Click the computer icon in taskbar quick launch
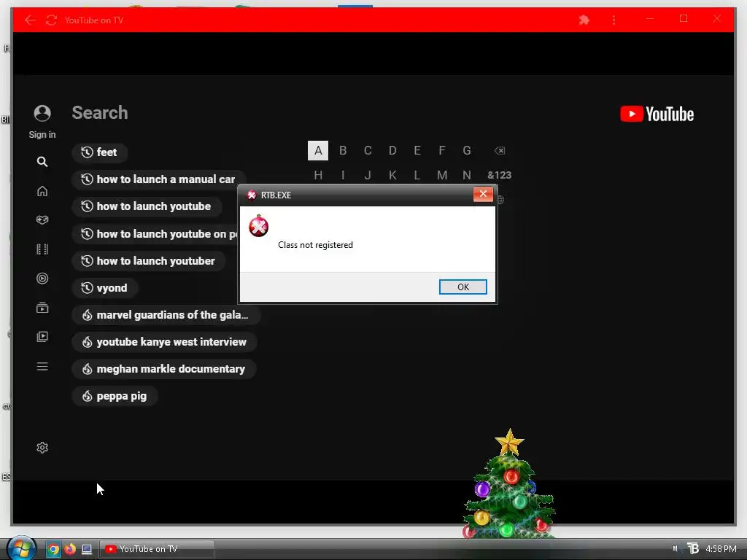This screenshot has width=747, height=560. pos(87,549)
